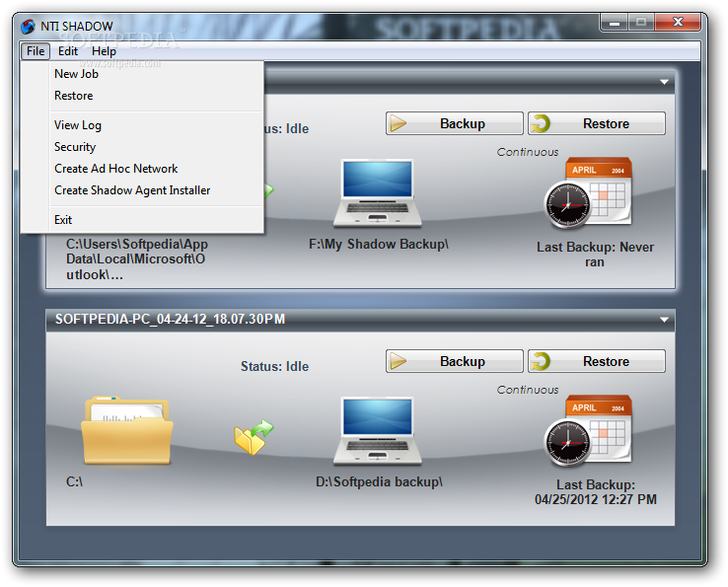Viewport: 728px width, 587px height.
Task: Click the NTI Shadow app logo icon
Action: pyautogui.click(x=28, y=26)
